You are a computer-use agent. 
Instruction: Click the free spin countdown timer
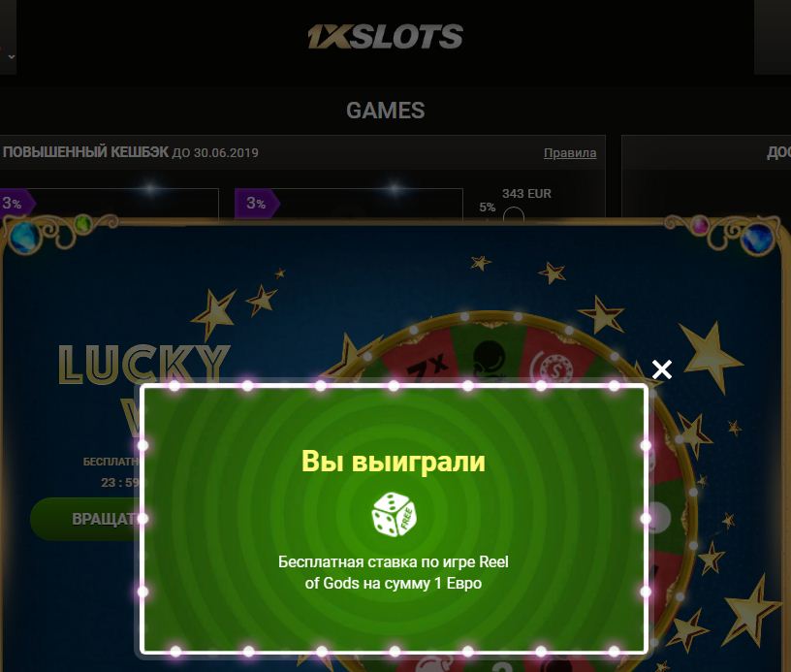(x=120, y=482)
